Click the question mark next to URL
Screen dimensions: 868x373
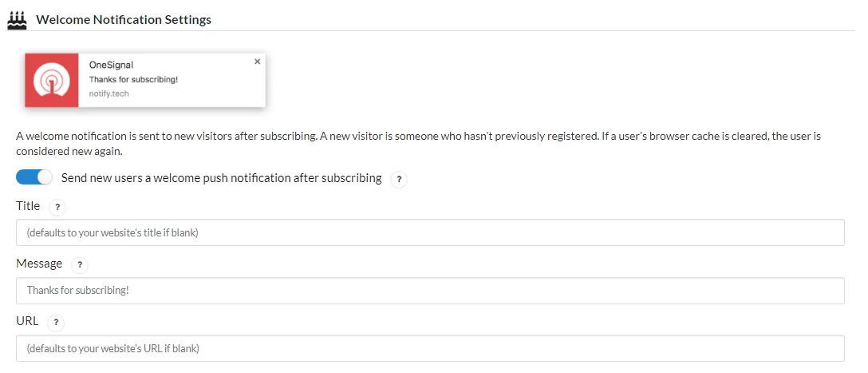(x=56, y=323)
